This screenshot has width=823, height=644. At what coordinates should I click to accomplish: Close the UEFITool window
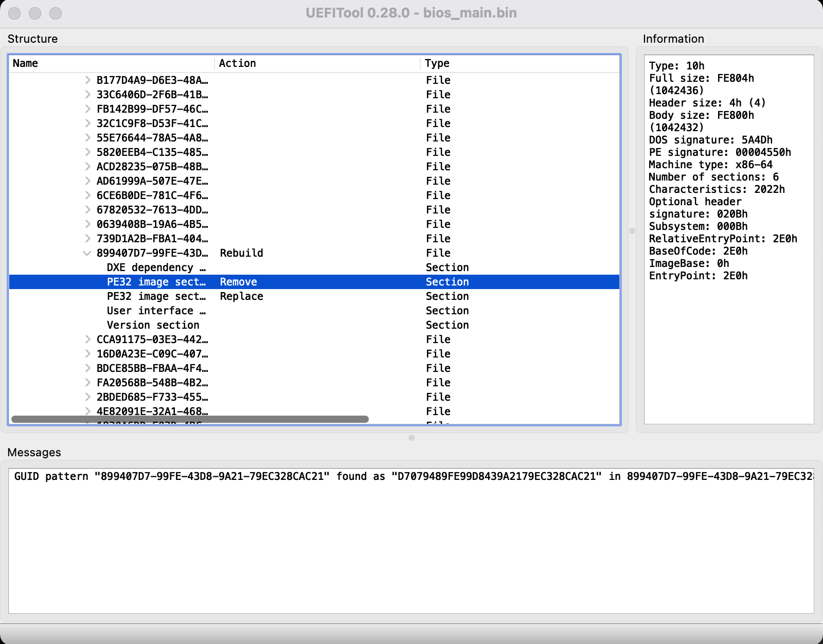click(x=14, y=13)
